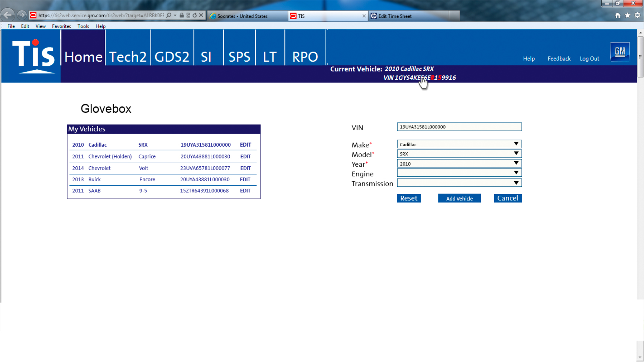Viewport: 644px width, 362px height.
Task: Select the Buick make cell
Action: click(94, 179)
